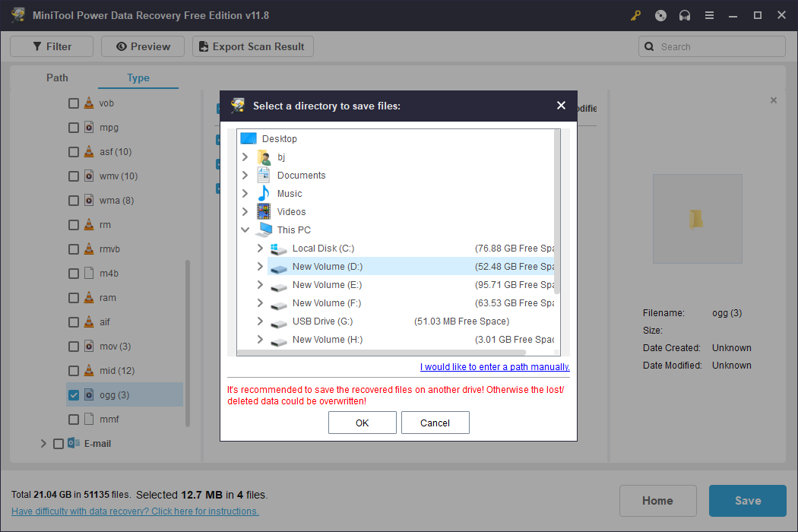The height and width of the screenshot is (532, 798).
Task: Switch to the Path tab
Action: click(x=57, y=78)
